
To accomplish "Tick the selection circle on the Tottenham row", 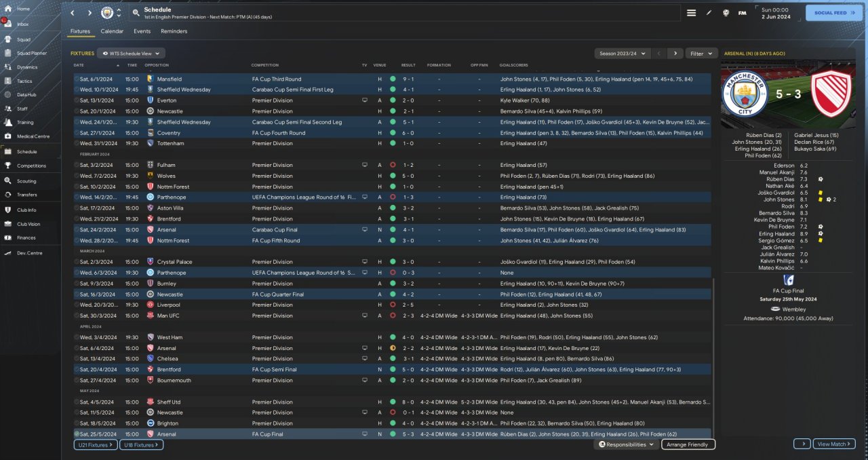I will (x=77, y=144).
